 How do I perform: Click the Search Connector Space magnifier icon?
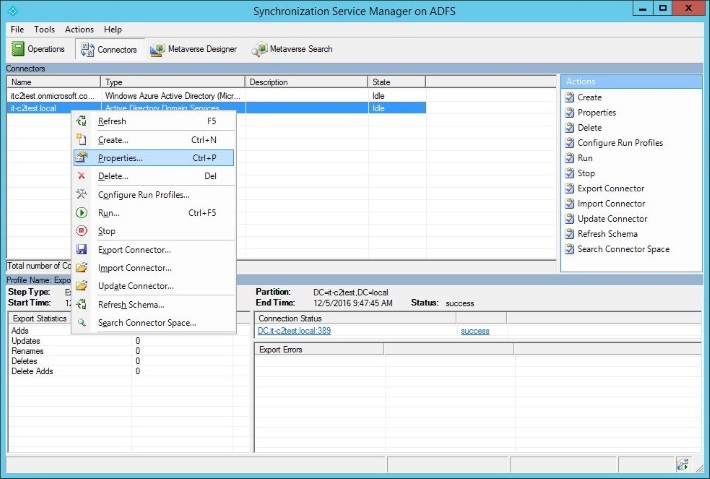(x=82, y=322)
